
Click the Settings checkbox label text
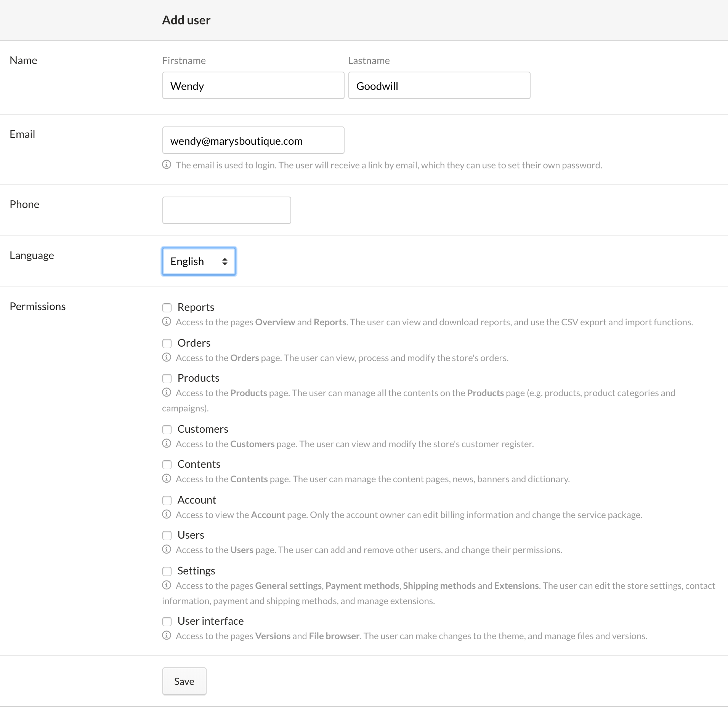click(x=196, y=571)
